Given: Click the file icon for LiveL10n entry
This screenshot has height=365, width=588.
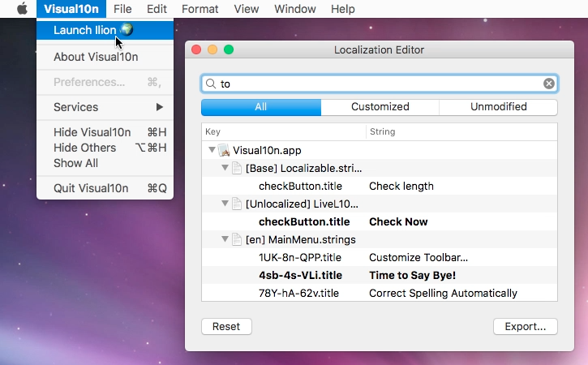Looking at the screenshot, I should click(x=237, y=204).
